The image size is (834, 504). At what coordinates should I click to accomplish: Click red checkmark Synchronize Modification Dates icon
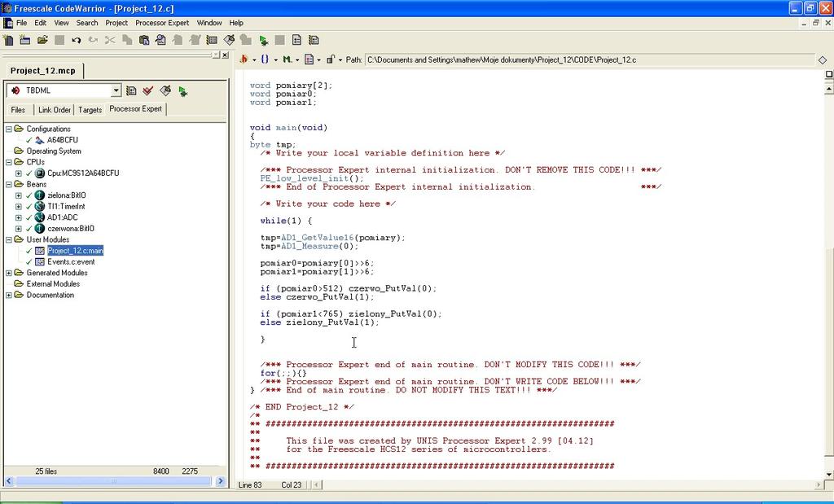148,91
